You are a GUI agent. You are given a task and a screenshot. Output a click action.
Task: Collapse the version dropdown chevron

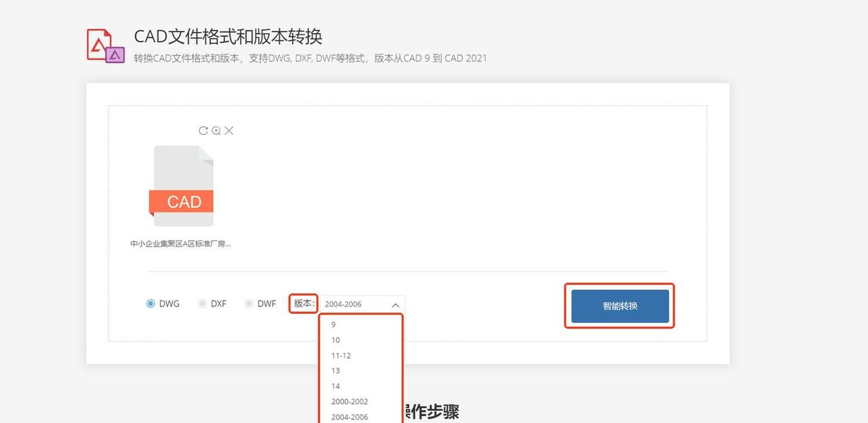click(395, 304)
